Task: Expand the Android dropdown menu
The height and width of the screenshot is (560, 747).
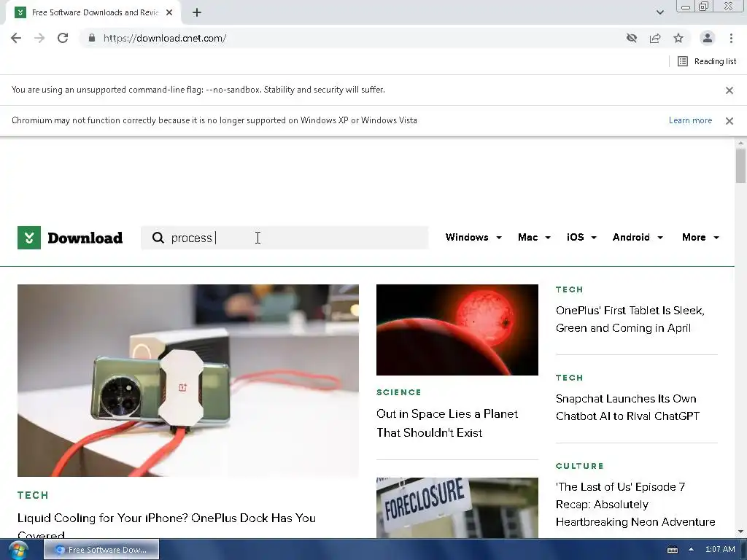Action: click(638, 237)
